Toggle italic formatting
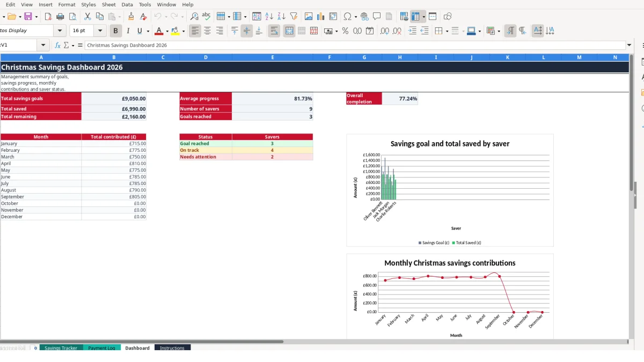The width and height of the screenshot is (644, 362). coord(128,31)
